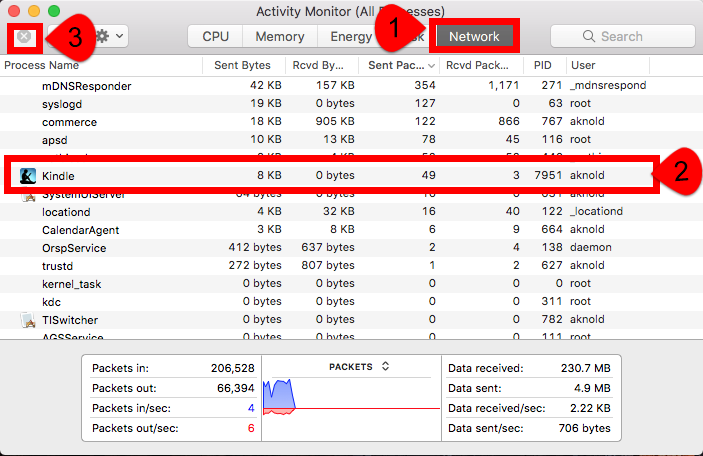Switch to the CPU tab
This screenshot has width=703, height=456.
215,37
